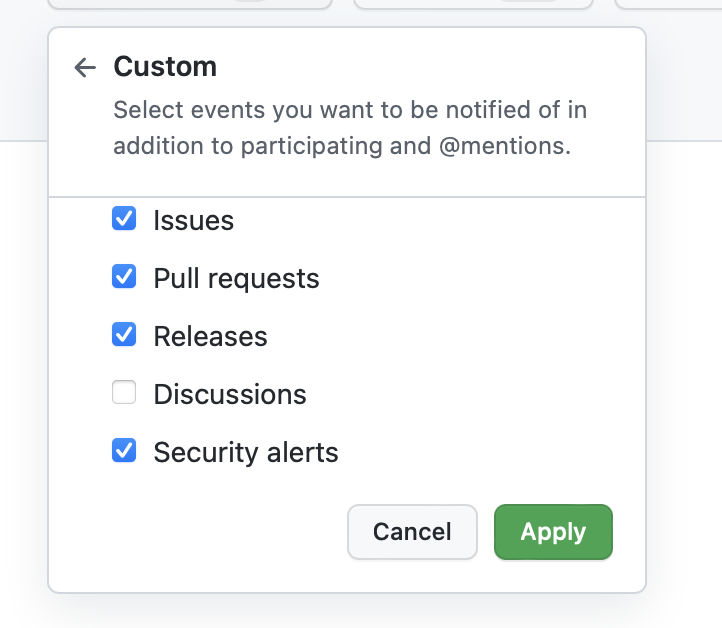Click the Issues label text
Screen dimensions: 722x628
click(x=193, y=220)
